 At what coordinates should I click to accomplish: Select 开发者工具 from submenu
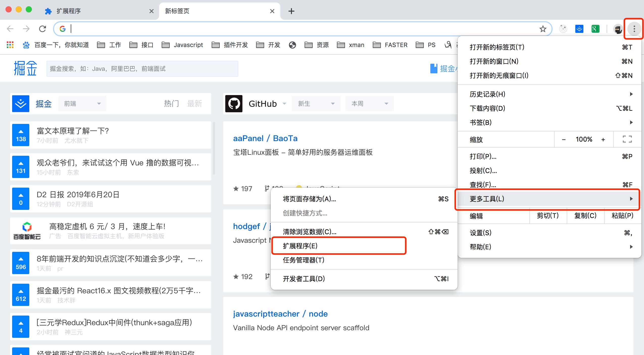(x=364, y=279)
